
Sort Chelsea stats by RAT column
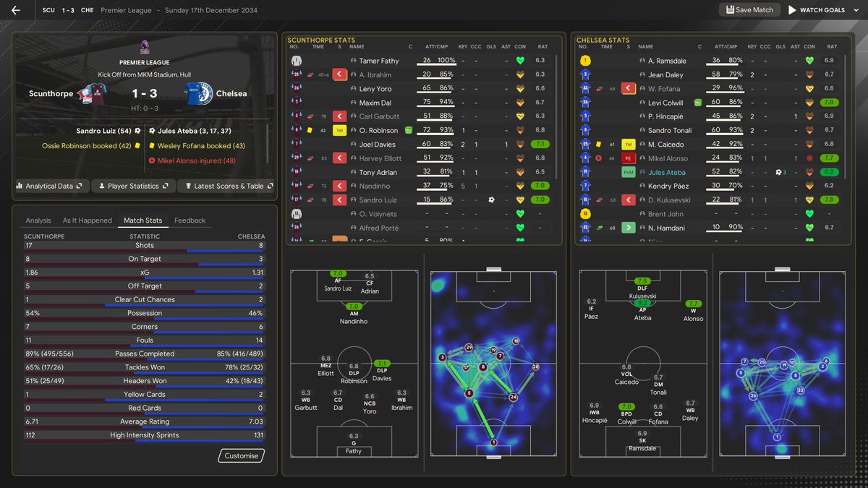pos(832,47)
